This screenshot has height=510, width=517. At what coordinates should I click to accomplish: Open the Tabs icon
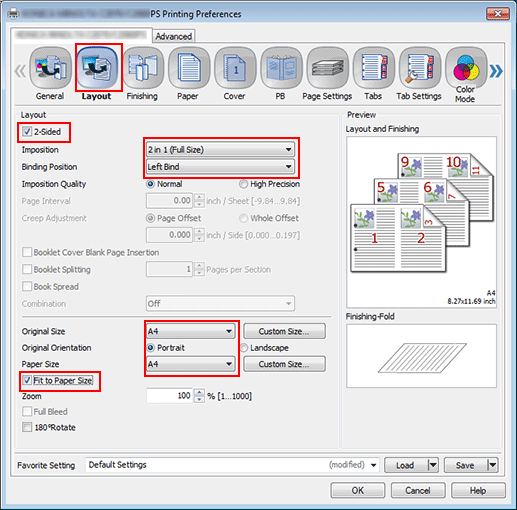[373, 68]
